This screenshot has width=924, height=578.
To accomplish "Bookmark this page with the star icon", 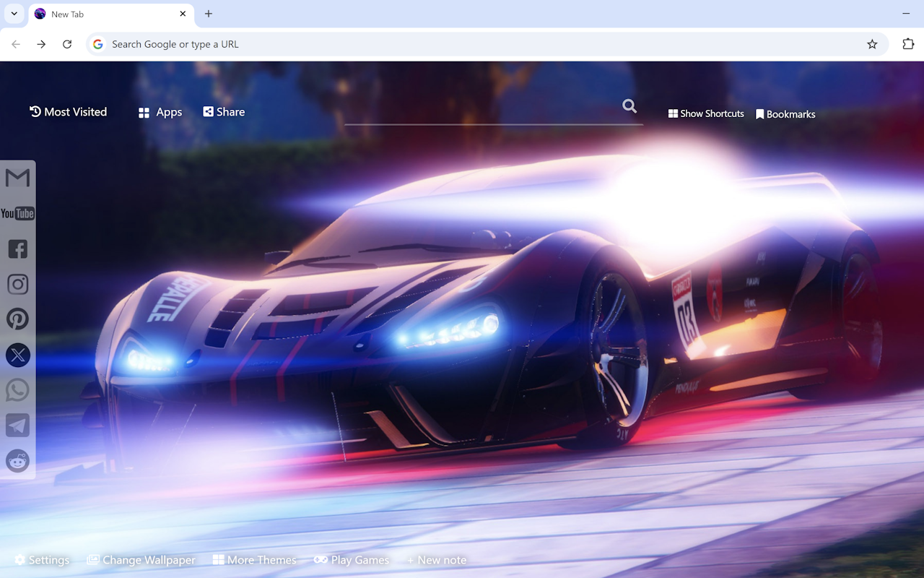I will (x=871, y=44).
